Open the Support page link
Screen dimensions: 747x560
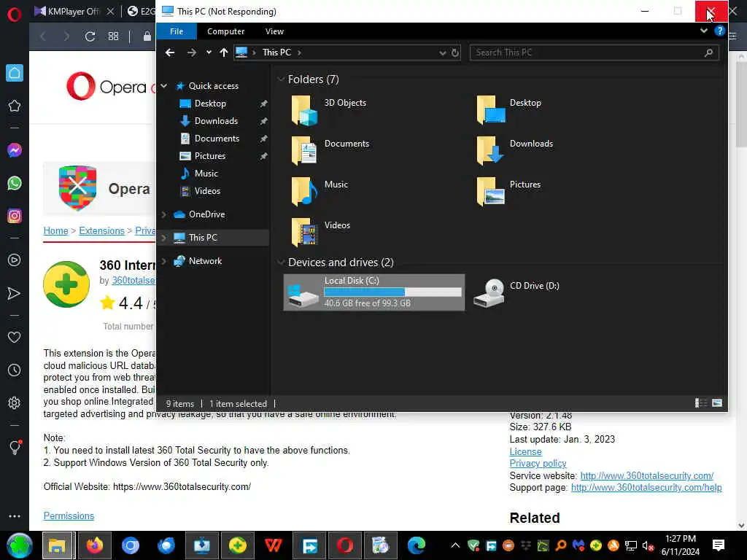pos(646,488)
